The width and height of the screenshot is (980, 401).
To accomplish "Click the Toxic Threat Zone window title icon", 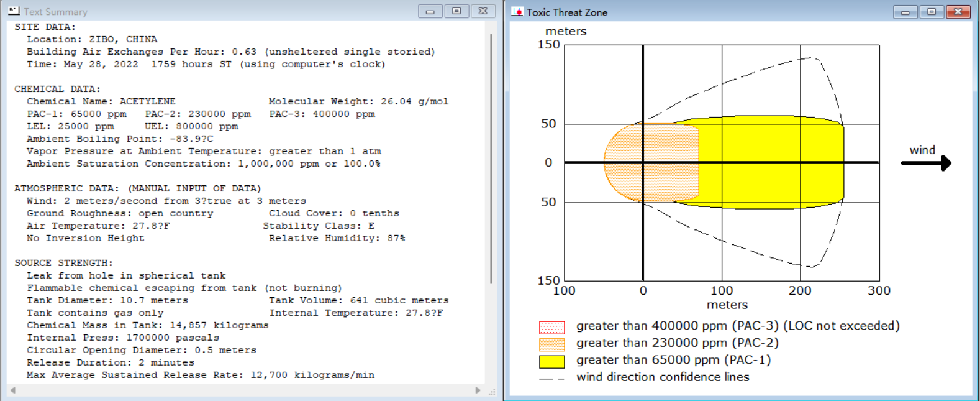I will [517, 12].
